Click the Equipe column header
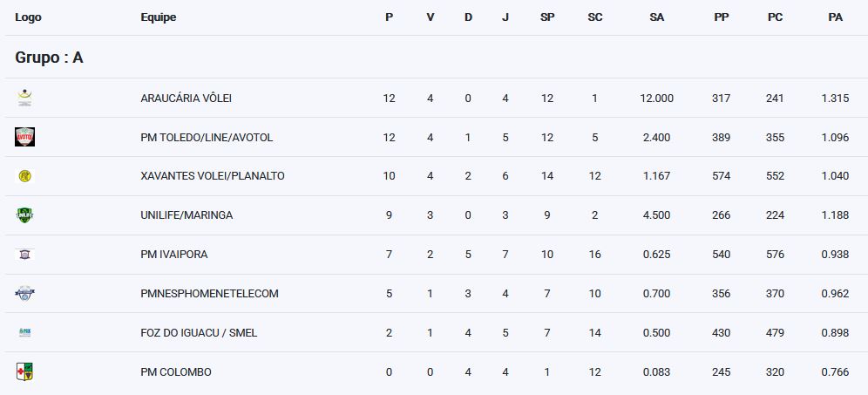 (159, 17)
